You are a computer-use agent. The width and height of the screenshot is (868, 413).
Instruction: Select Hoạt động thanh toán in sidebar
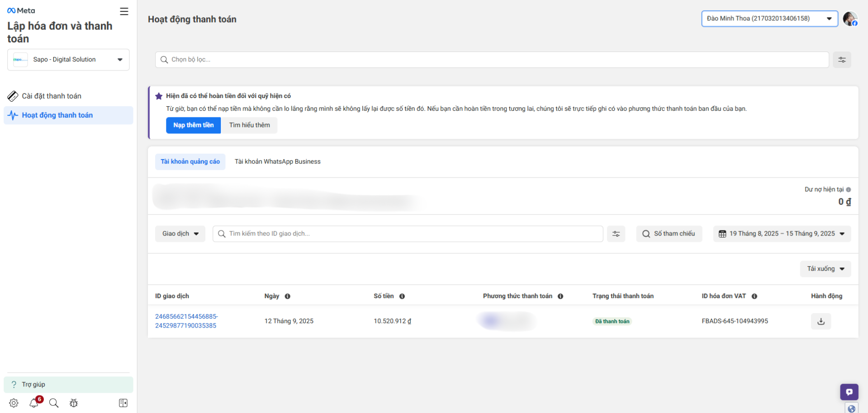pos(68,115)
